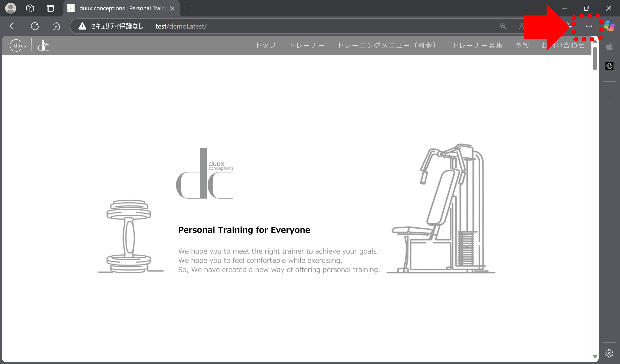620x364 pixels.
Task: Open the tab actions menu icon
Action: pyautogui.click(x=50, y=8)
